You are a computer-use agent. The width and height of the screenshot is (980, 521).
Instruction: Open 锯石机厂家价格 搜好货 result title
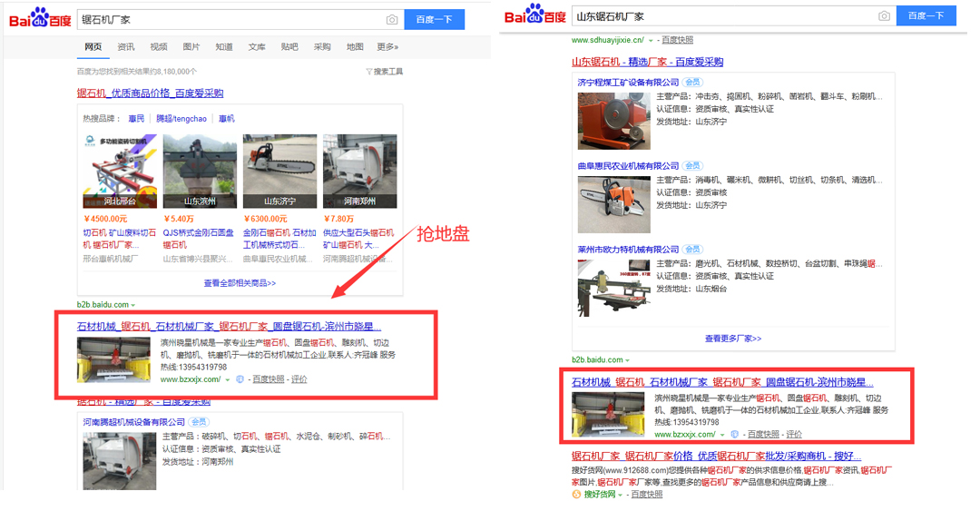point(716,456)
